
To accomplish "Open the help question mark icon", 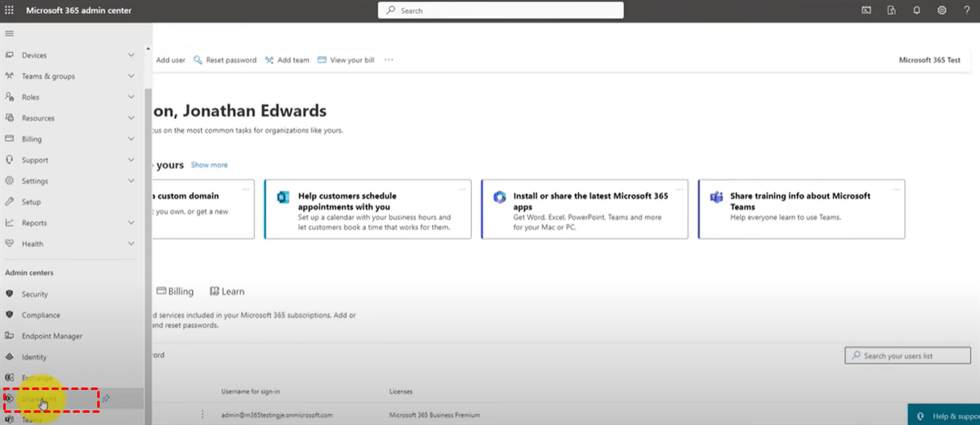I will point(966,11).
